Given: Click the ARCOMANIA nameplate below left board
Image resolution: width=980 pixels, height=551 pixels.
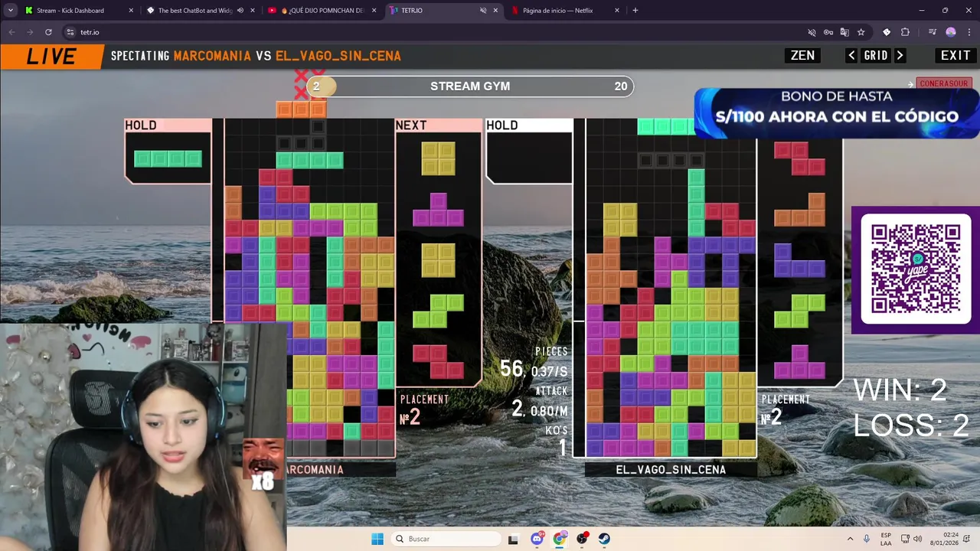Looking at the screenshot, I should (315, 470).
